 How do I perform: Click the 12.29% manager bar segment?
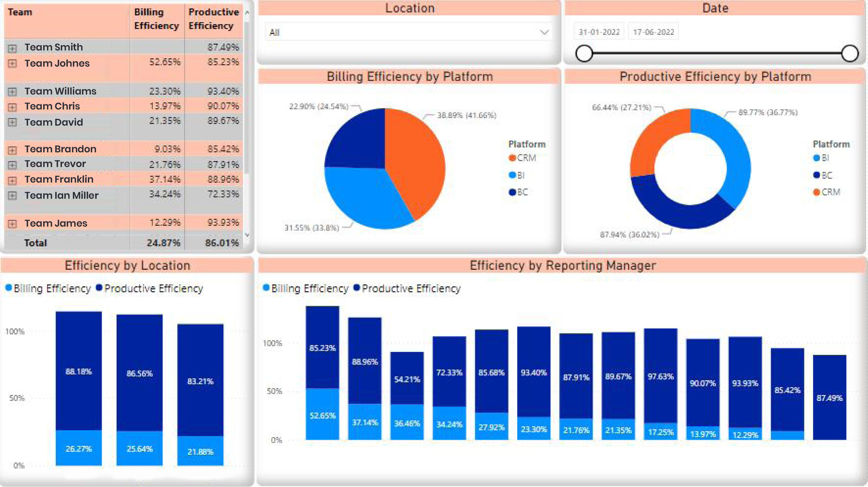click(745, 434)
